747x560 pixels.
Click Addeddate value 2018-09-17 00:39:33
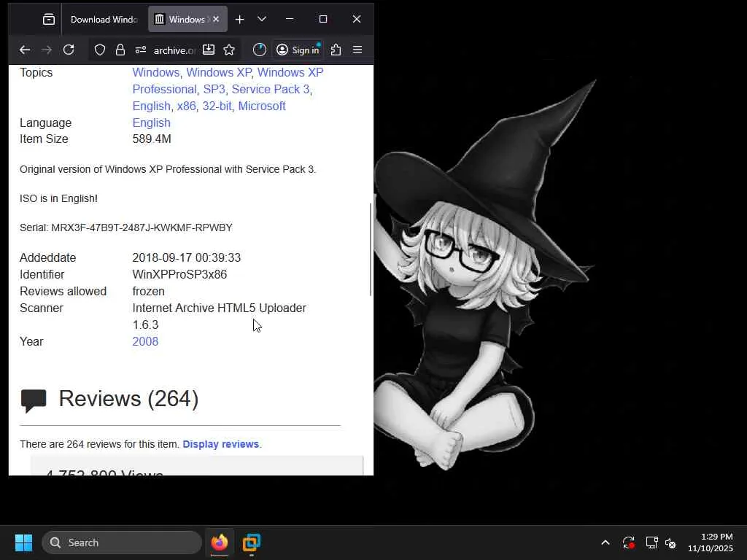186,257
